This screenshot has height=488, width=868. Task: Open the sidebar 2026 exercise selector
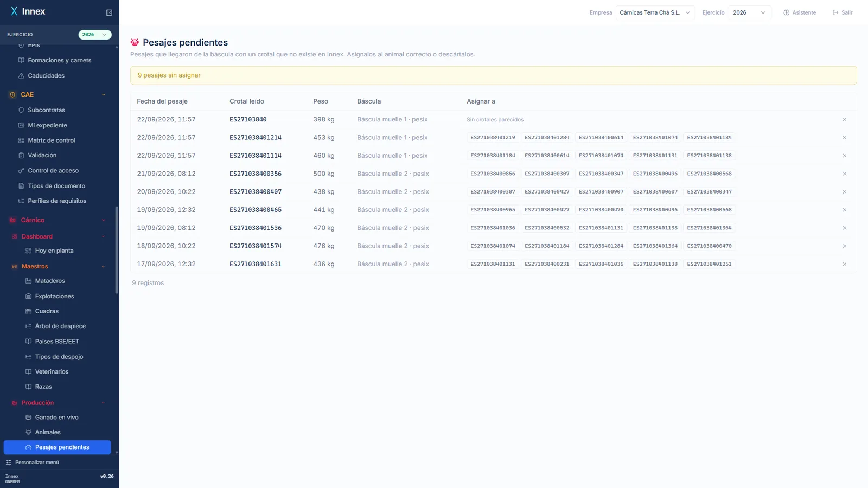(95, 35)
